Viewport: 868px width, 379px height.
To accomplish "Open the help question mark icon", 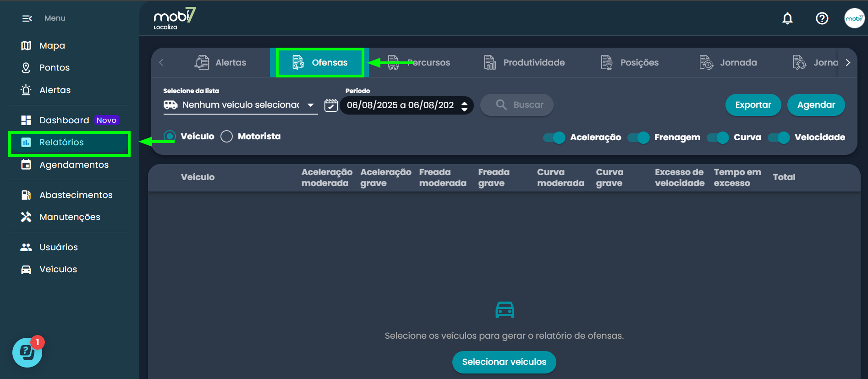I will tap(822, 18).
